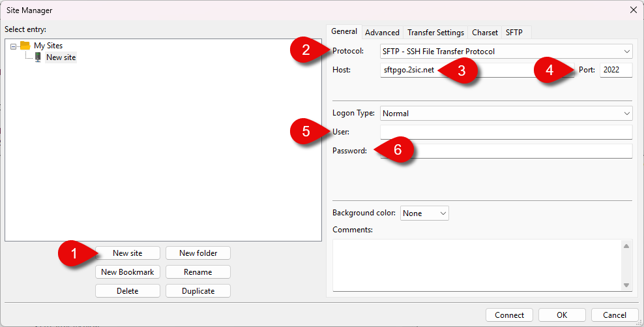Switch to the Charset tab
This screenshot has height=327, width=644.
(x=485, y=33)
